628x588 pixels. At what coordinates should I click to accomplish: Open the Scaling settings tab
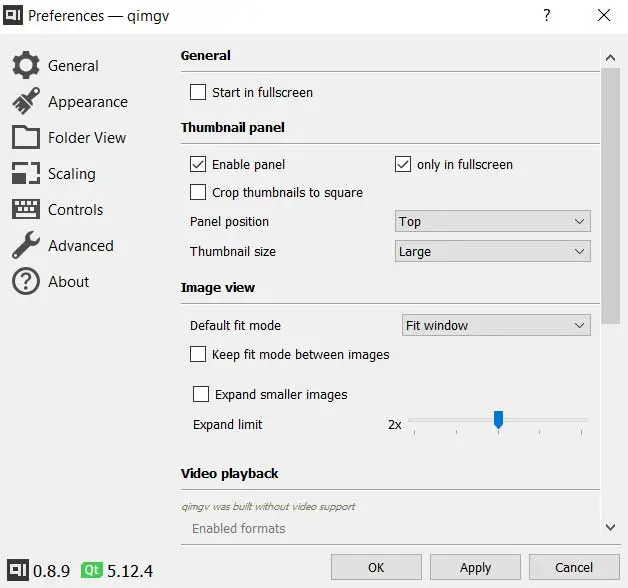click(71, 174)
